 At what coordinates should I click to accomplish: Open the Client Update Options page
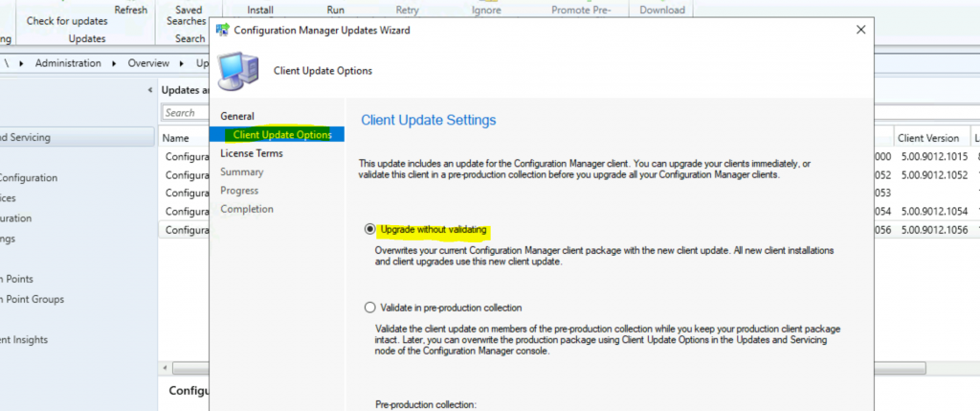(282, 134)
